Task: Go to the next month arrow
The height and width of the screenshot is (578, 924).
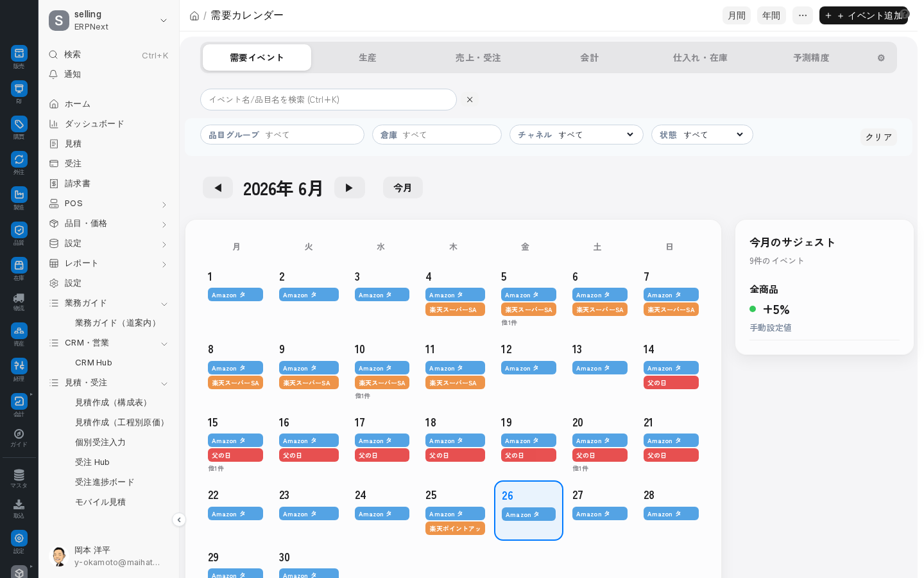Action: click(350, 188)
